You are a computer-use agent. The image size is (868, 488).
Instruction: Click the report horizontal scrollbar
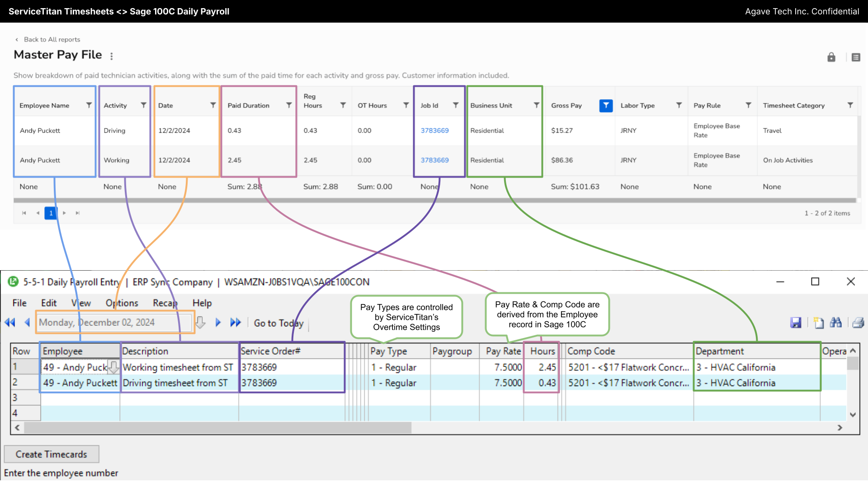(434, 200)
